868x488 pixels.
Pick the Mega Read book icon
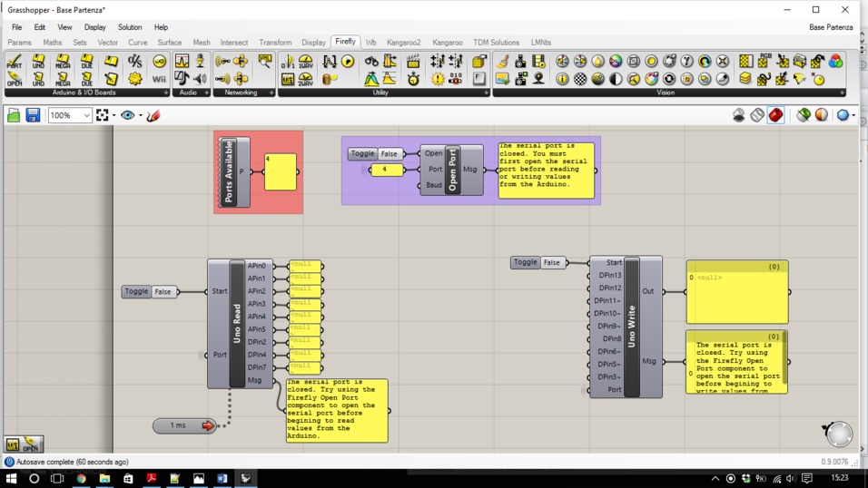click(63, 62)
